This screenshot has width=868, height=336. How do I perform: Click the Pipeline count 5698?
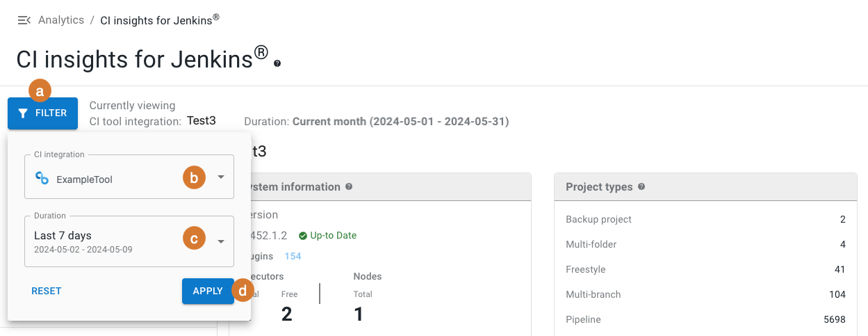point(835,319)
